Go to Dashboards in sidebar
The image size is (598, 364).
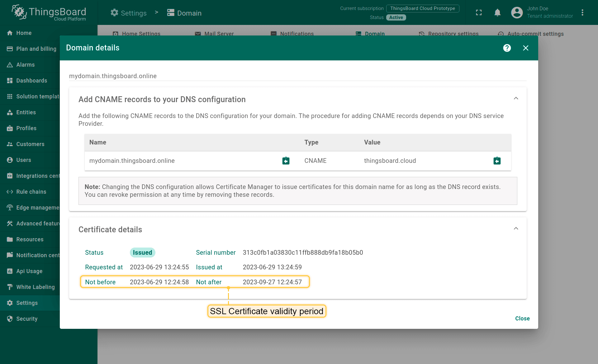coord(31,81)
